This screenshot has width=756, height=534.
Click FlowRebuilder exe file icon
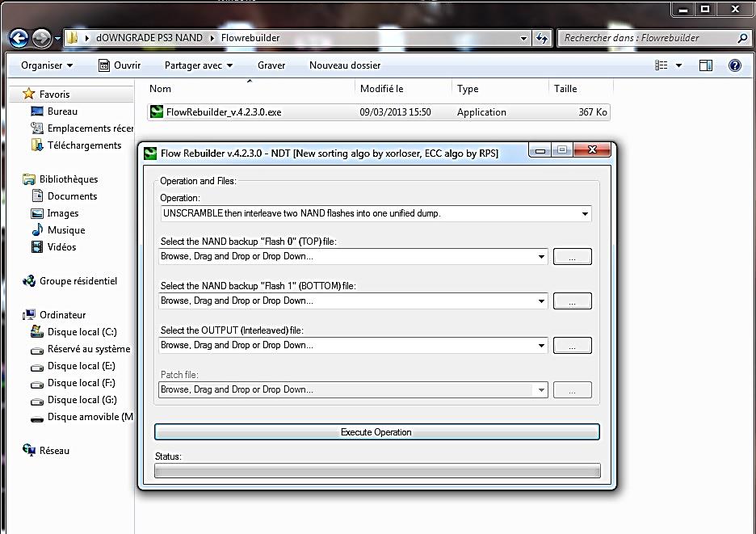coord(156,112)
